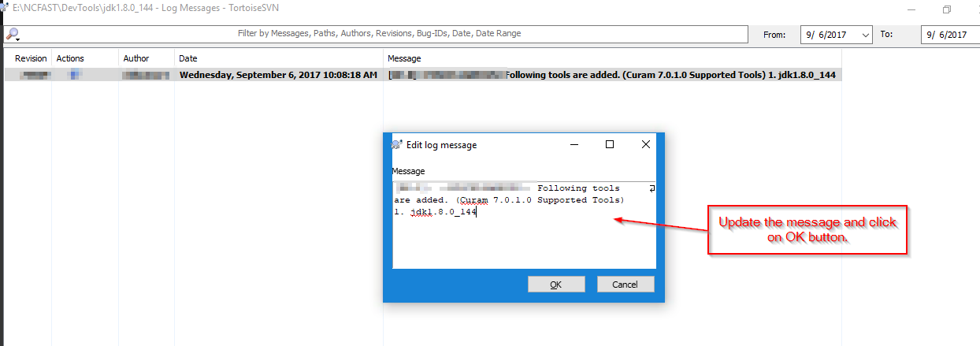Click the From date value 9/6/2017
980x346 pixels.
tap(825, 35)
